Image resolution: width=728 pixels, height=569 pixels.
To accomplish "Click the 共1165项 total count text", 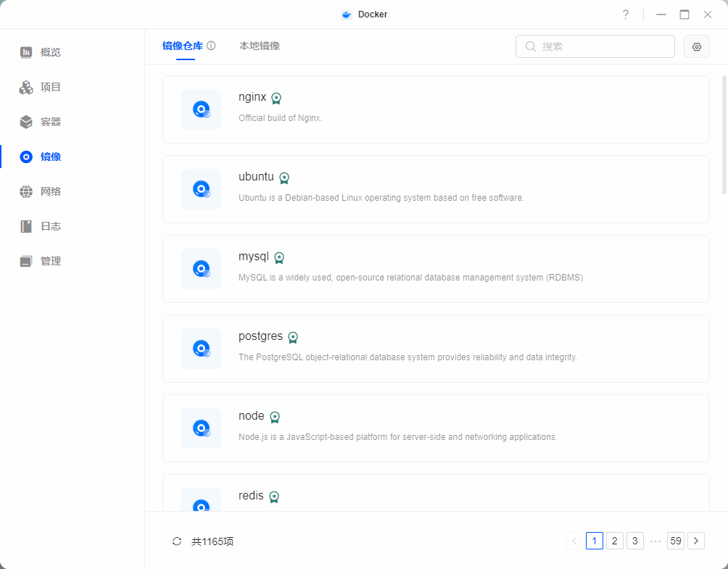I will point(212,541).
